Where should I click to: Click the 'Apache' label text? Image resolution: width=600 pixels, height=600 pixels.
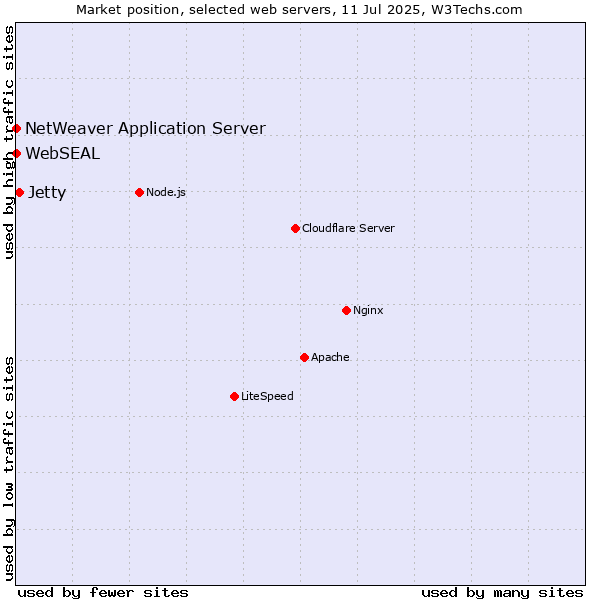coord(330,357)
